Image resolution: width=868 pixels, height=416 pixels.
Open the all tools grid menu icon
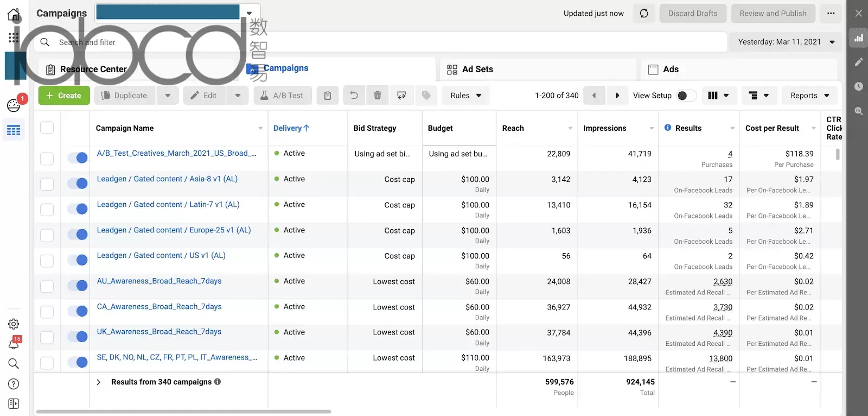(14, 37)
